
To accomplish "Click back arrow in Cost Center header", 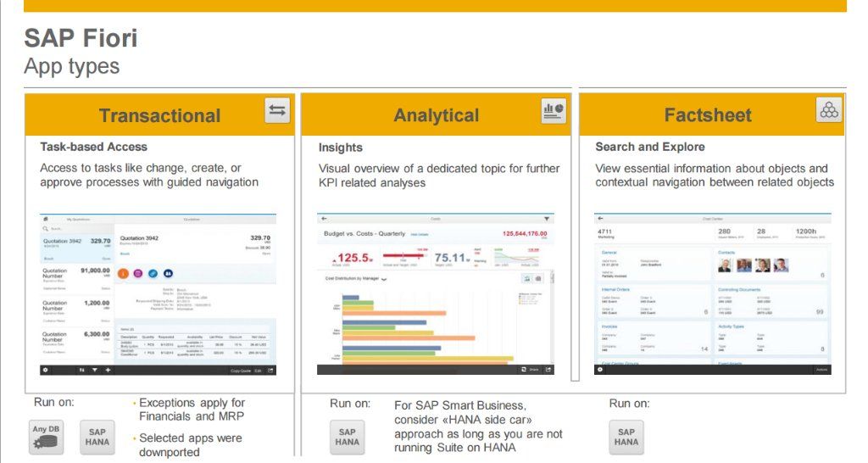I will pyautogui.click(x=600, y=218).
